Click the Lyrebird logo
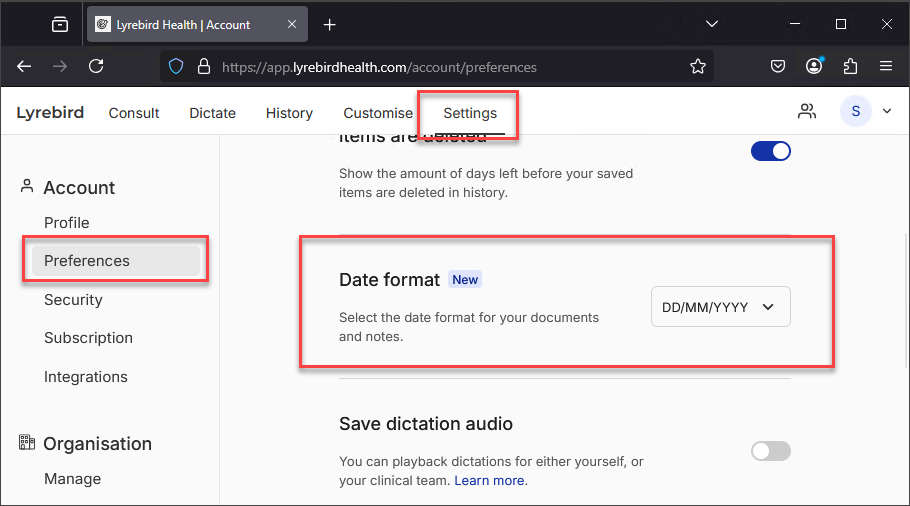Image resolution: width=910 pixels, height=506 pixels. click(50, 113)
